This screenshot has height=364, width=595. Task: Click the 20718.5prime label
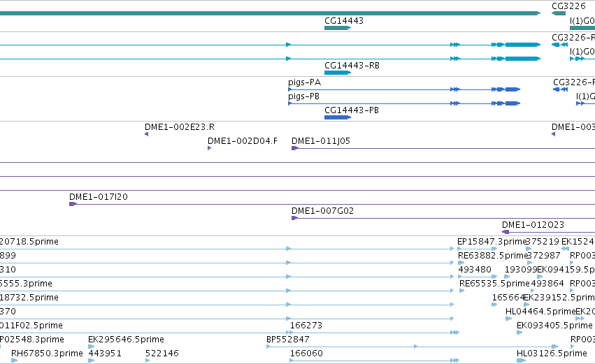click(x=29, y=242)
